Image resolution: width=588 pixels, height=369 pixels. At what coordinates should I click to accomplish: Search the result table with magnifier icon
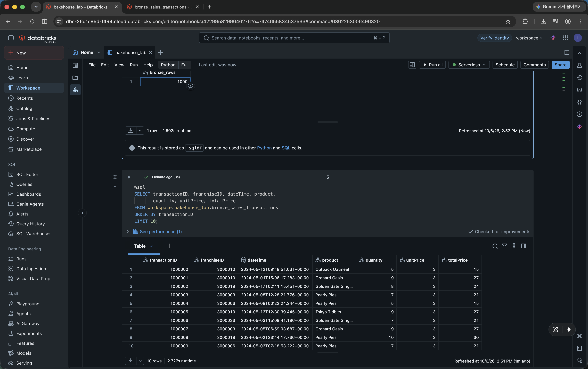point(495,246)
